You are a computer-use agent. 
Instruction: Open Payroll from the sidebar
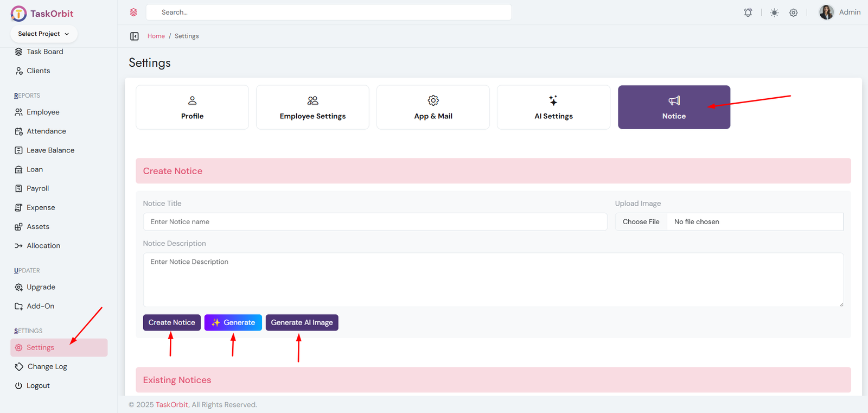(37, 188)
